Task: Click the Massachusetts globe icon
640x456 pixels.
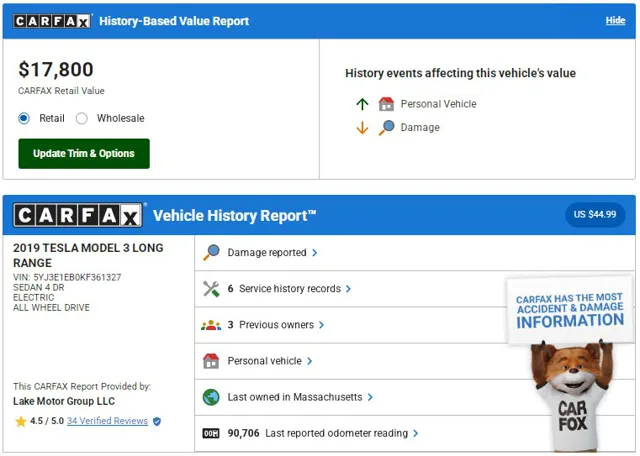Action: (x=211, y=397)
